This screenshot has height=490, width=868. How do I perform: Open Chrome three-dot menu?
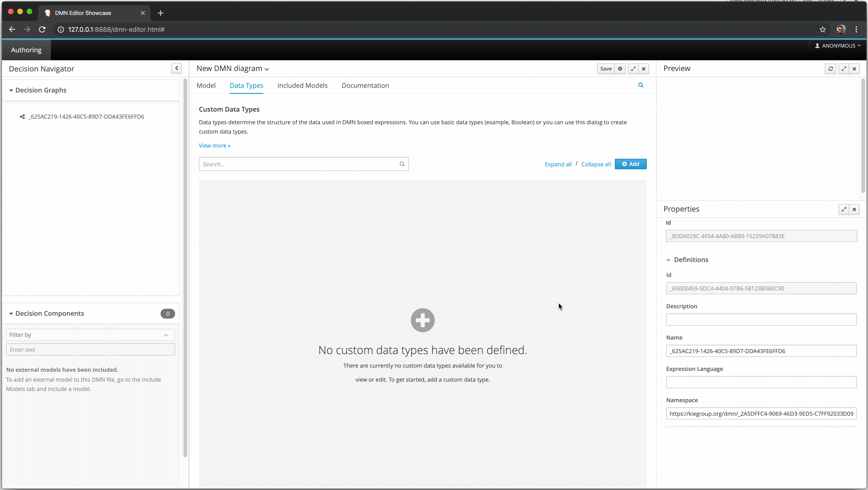(x=856, y=29)
